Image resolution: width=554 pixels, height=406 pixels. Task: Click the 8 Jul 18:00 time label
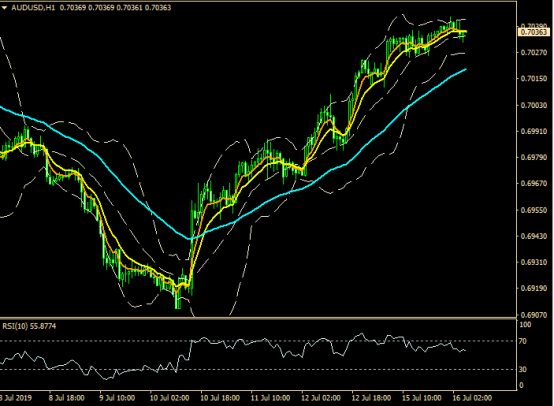[x=67, y=398]
